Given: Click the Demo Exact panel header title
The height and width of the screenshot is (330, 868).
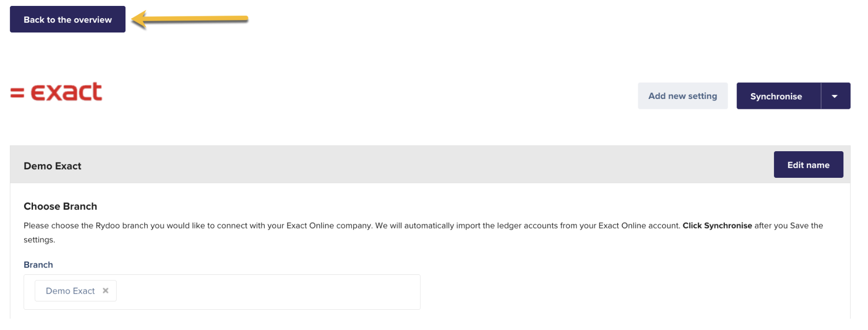Looking at the screenshot, I should pos(52,166).
